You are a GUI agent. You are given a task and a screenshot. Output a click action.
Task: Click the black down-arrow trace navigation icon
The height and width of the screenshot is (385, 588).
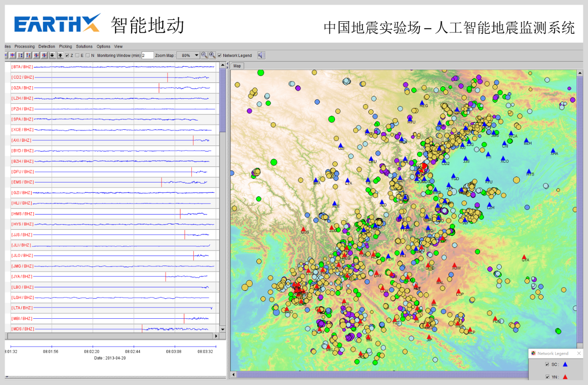point(53,56)
